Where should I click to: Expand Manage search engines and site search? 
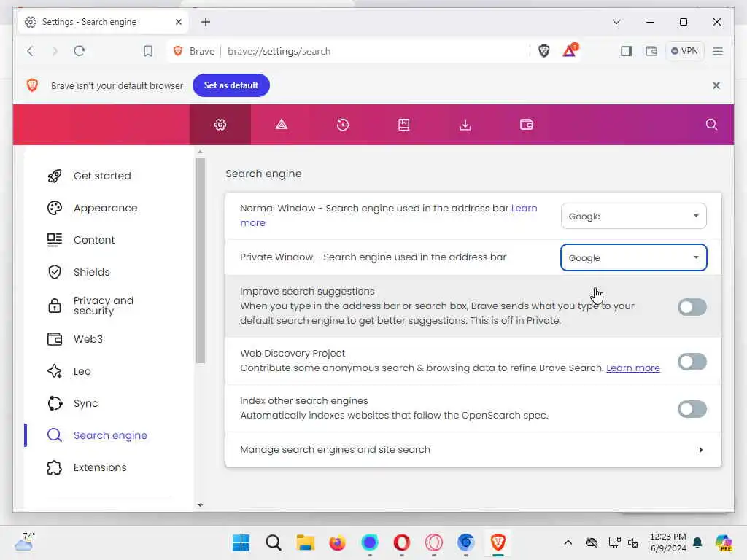(473, 449)
